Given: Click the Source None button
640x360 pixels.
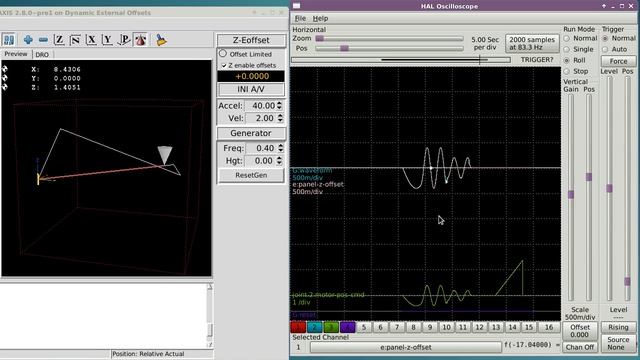Looking at the screenshot, I should 618,344.
